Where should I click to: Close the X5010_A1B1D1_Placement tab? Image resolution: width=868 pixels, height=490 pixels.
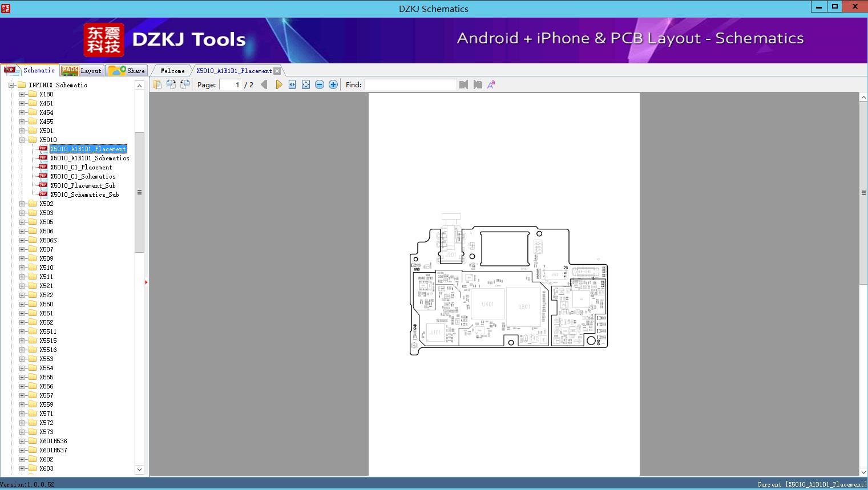coord(277,71)
